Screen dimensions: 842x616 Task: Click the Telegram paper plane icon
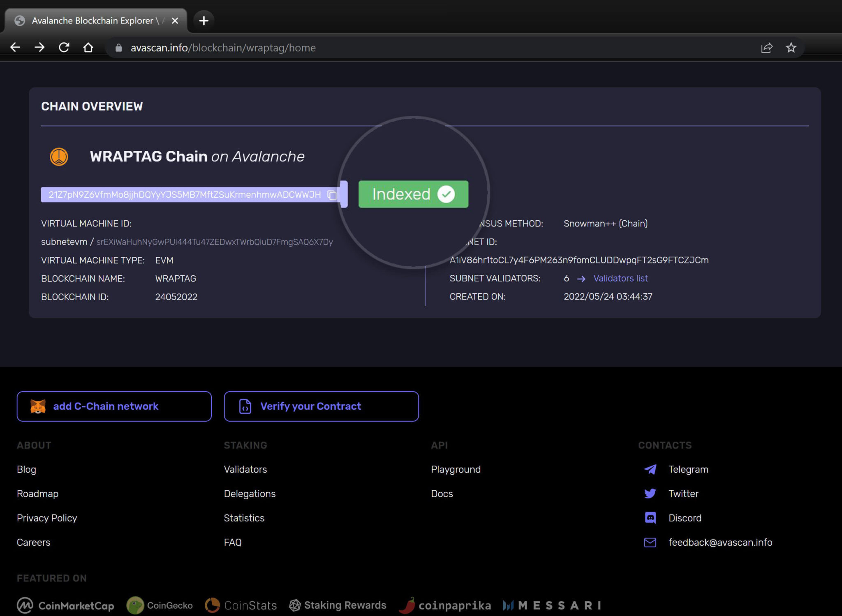point(650,469)
